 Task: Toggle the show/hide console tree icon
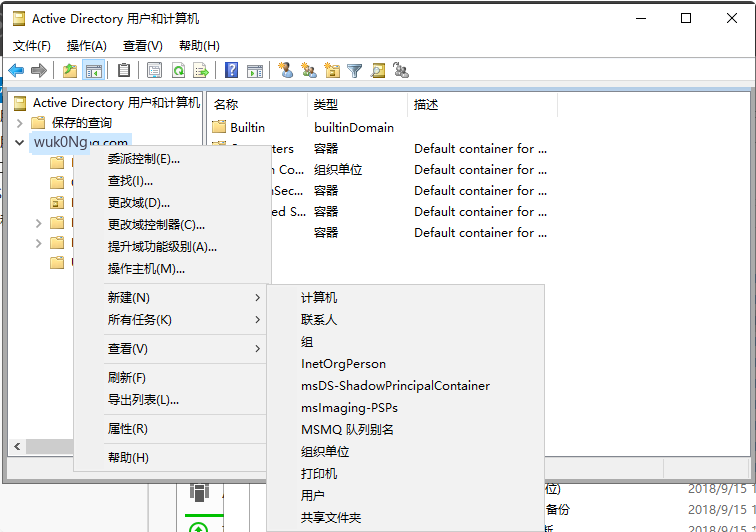coord(94,71)
